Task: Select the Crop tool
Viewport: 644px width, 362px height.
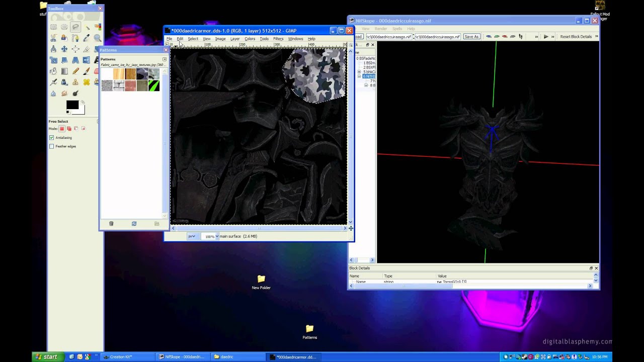Action: point(87,49)
